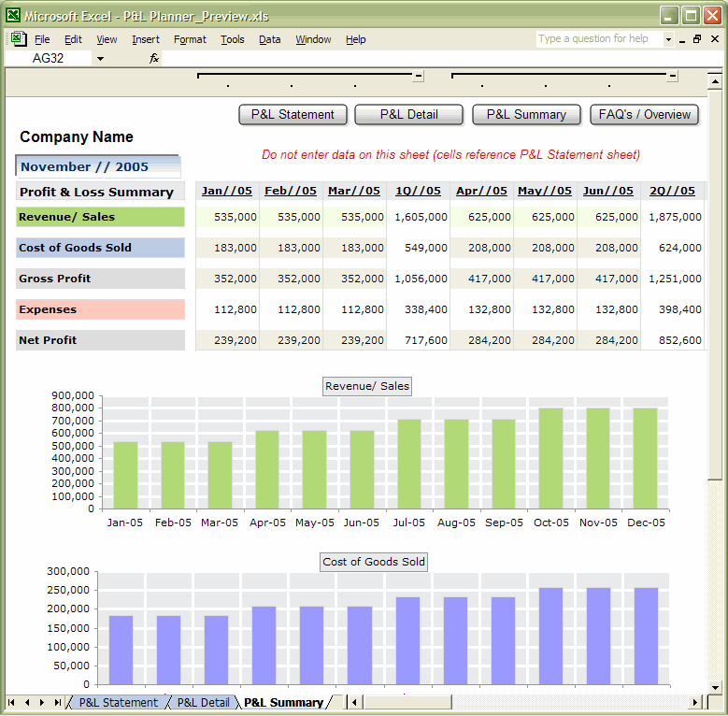The width and height of the screenshot is (728, 716).
Task: Open the Edit menu
Action: point(73,39)
